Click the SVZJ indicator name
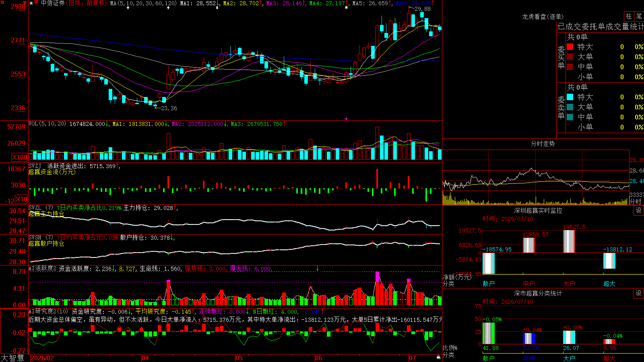 pyautogui.click(x=35, y=166)
